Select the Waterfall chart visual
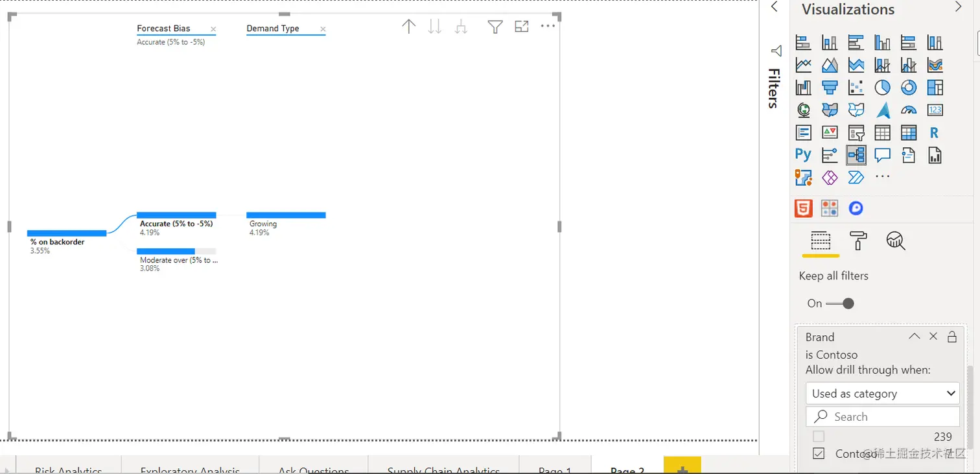980x474 pixels. (804, 88)
